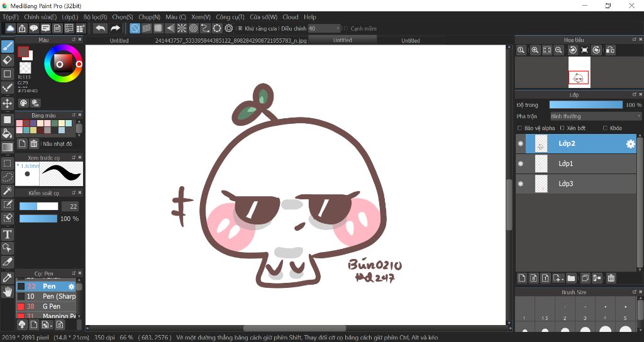Hide the Lớp3 layer
This screenshot has width=644, height=342.
(x=520, y=184)
